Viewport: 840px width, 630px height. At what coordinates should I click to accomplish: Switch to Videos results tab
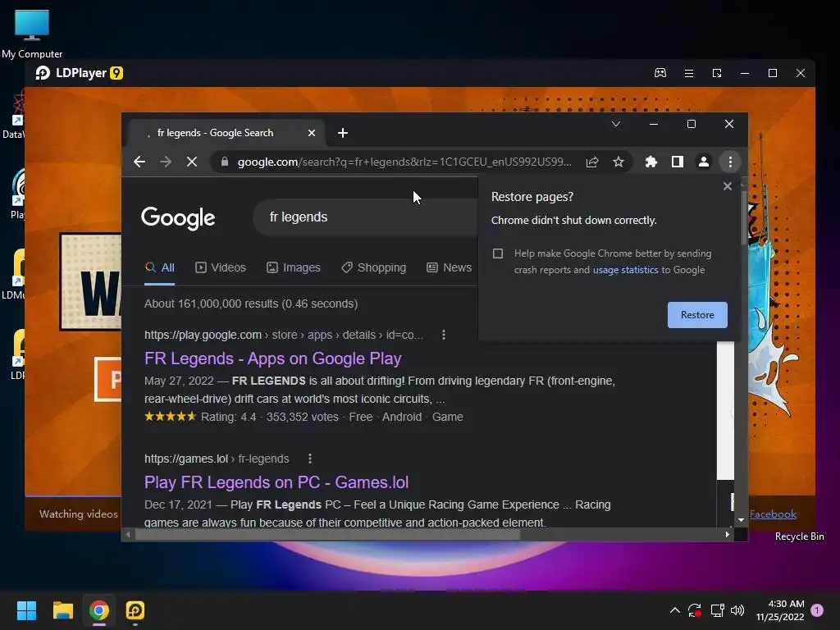point(221,267)
